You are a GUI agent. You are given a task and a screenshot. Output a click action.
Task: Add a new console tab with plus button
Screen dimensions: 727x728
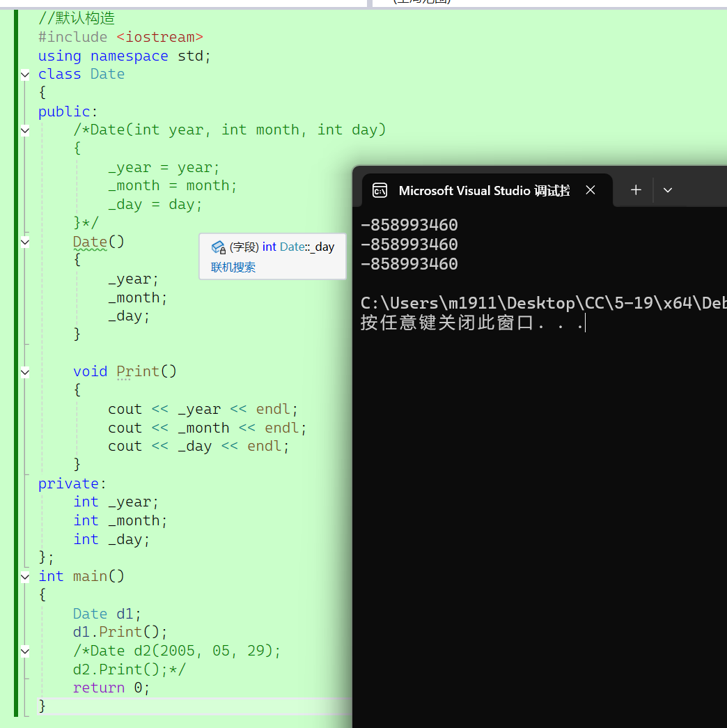pyautogui.click(x=636, y=190)
